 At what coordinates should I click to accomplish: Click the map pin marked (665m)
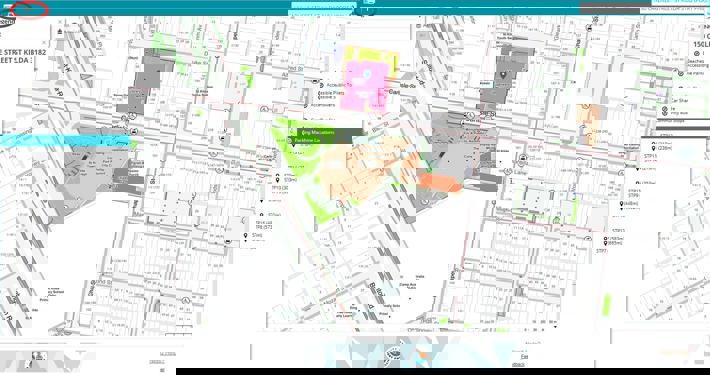point(605,243)
